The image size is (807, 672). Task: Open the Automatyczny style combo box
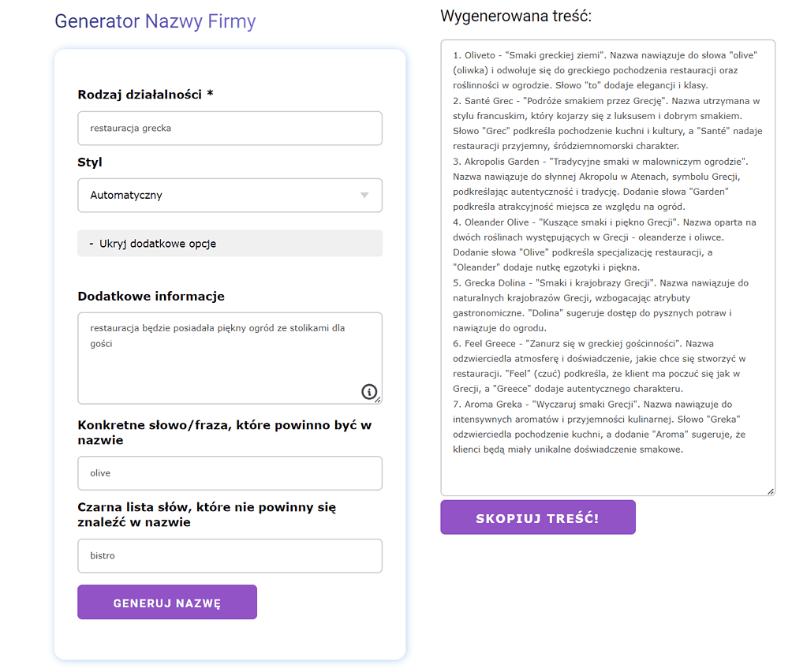coord(230,195)
